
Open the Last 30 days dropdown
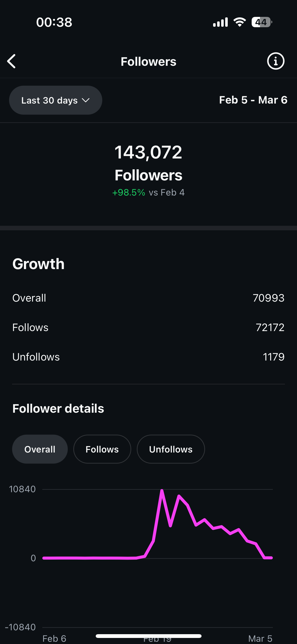pyautogui.click(x=50, y=100)
